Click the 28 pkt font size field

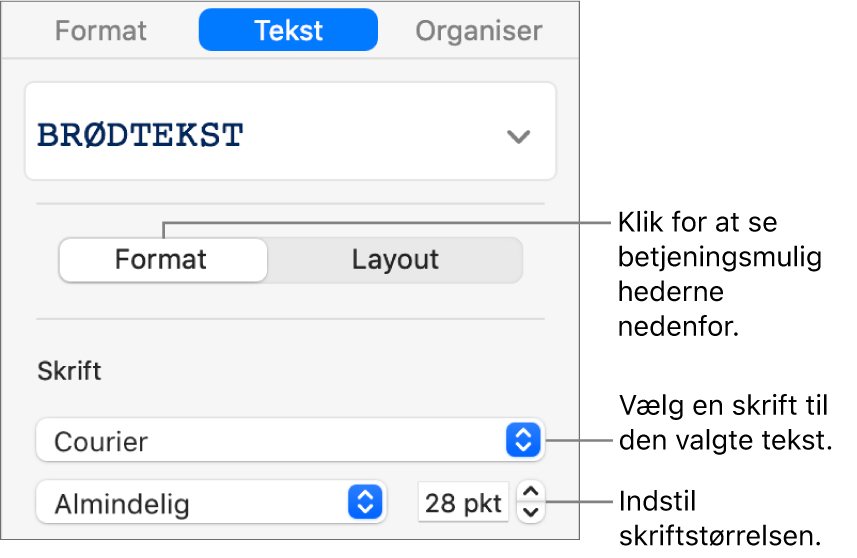tap(463, 502)
